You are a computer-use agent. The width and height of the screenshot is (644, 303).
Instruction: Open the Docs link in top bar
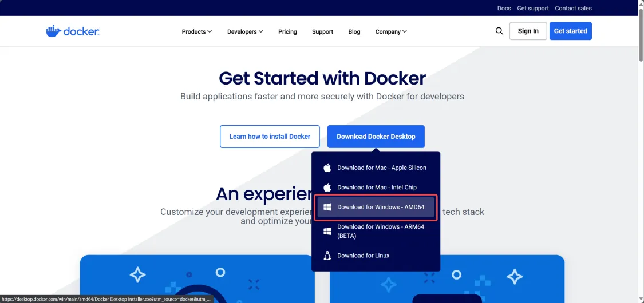pos(504,8)
